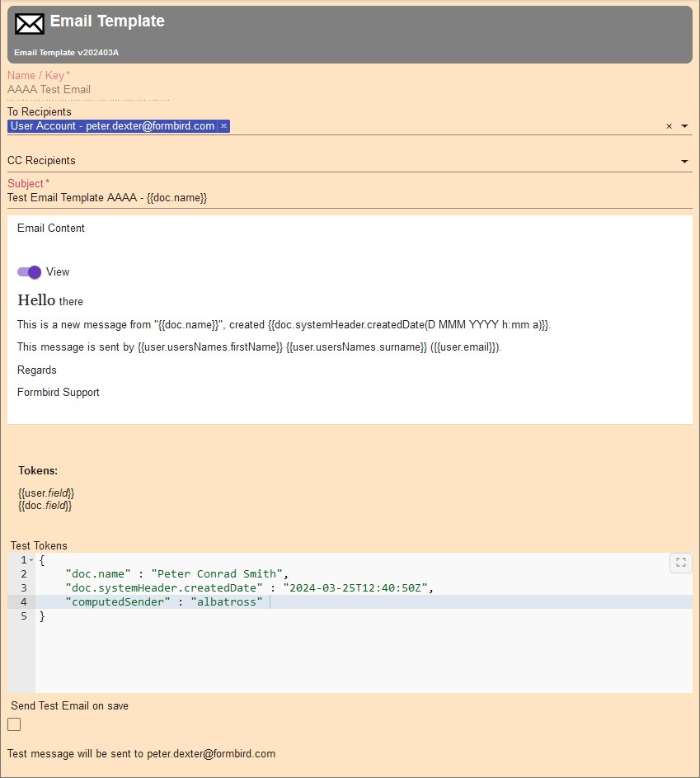Screen dimensions: 700x778
Task: Click the Email Content heading
Action: (50, 228)
